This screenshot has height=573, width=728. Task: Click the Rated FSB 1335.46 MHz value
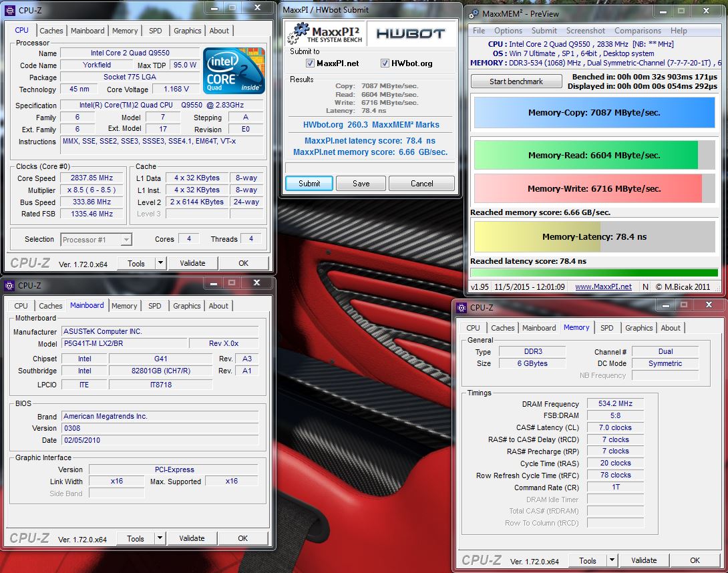pyautogui.click(x=92, y=214)
